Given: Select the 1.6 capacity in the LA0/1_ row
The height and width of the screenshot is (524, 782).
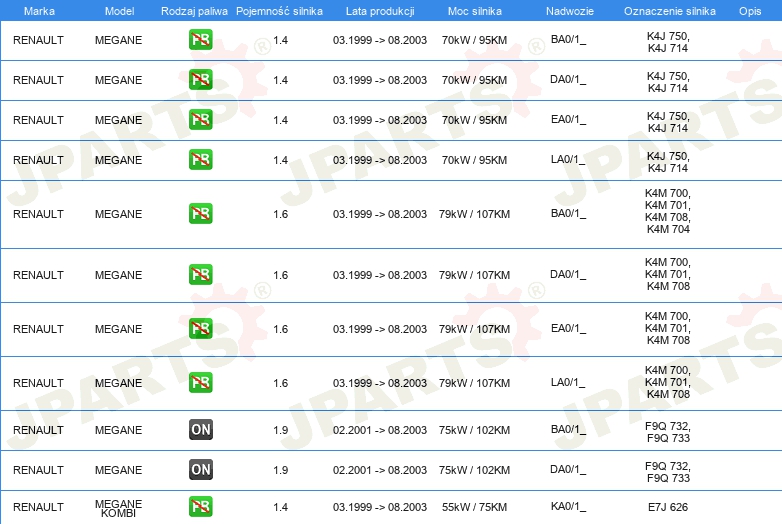Looking at the screenshot, I should tap(280, 383).
